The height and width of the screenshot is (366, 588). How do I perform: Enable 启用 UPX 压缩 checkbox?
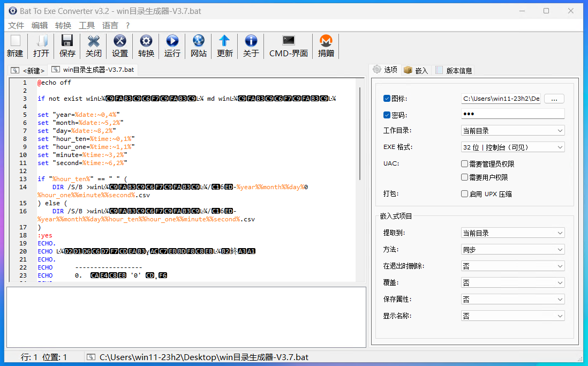click(465, 193)
